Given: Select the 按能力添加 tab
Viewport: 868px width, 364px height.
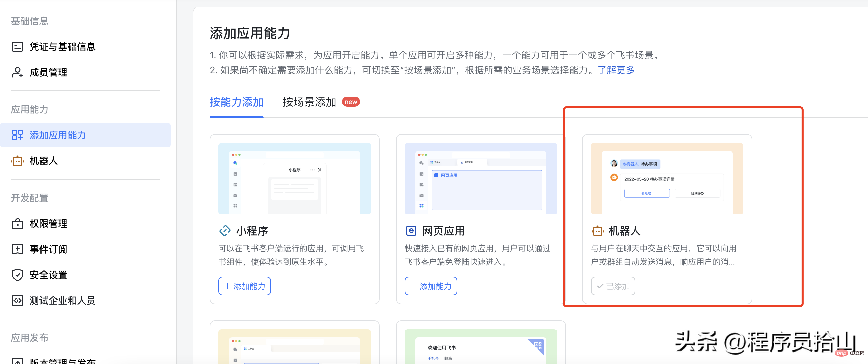Looking at the screenshot, I should pyautogui.click(x=236, y=102).
